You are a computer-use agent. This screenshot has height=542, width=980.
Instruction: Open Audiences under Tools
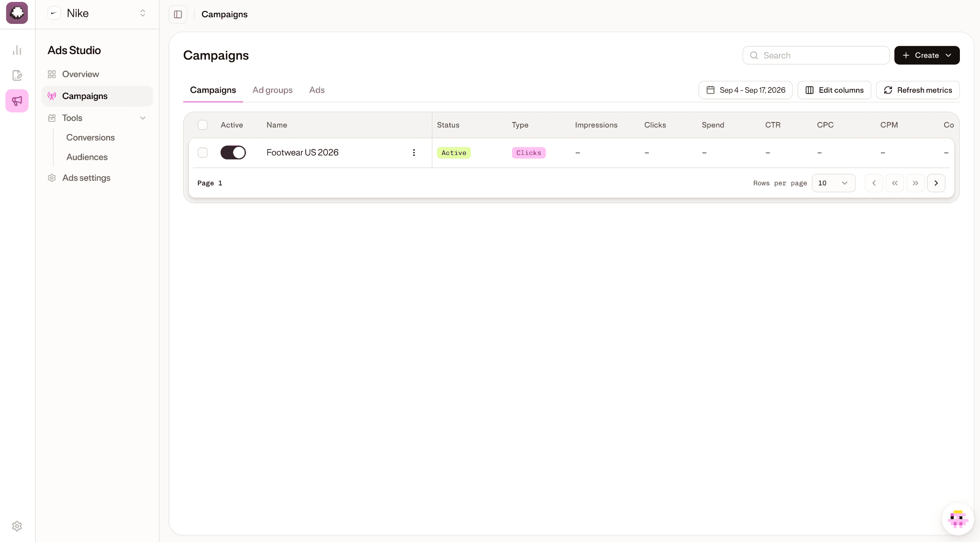click(87, 157)
